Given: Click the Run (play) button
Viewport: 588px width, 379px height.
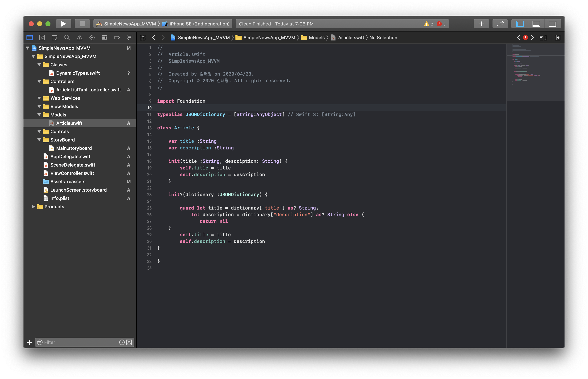Looking at the screenshot, I should tap(63, 24).
